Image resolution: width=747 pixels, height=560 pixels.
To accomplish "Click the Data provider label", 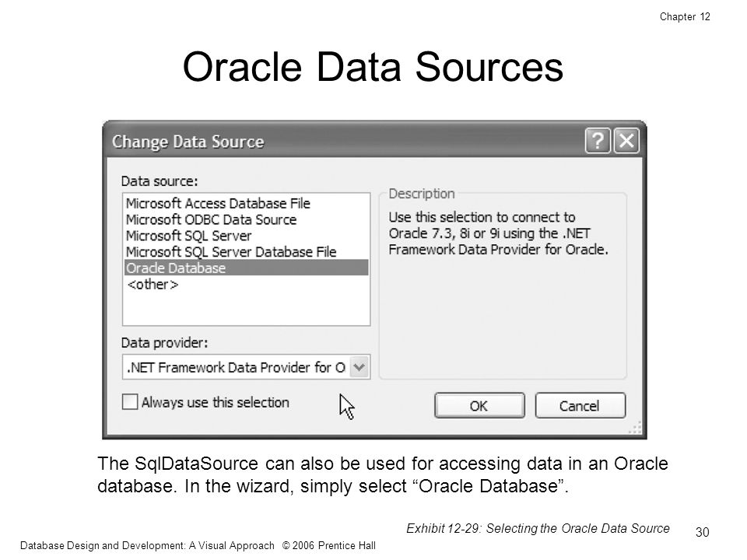I will pyautogui.click(x=164, y=343).
